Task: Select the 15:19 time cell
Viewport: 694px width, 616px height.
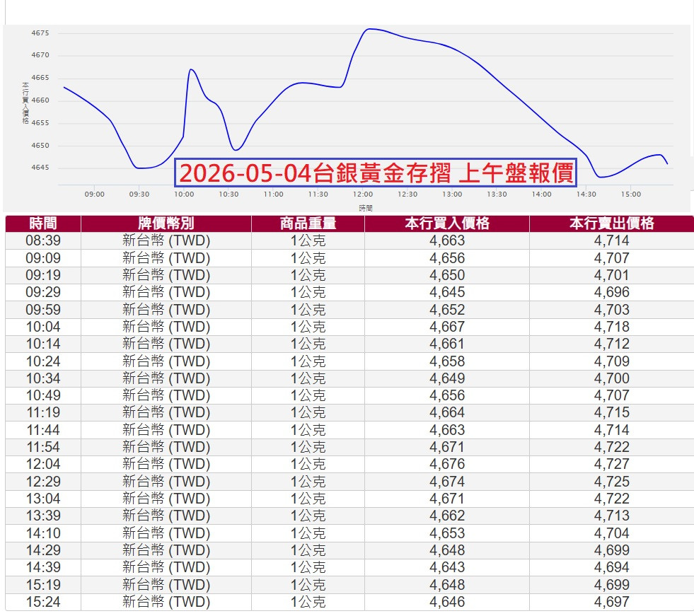Action: tap(43, 585)
